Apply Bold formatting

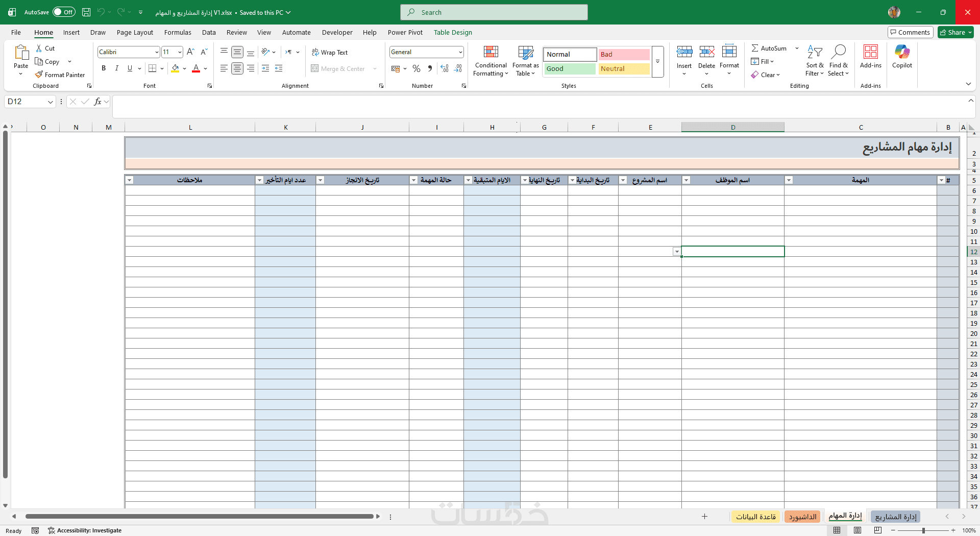(104, 68)
